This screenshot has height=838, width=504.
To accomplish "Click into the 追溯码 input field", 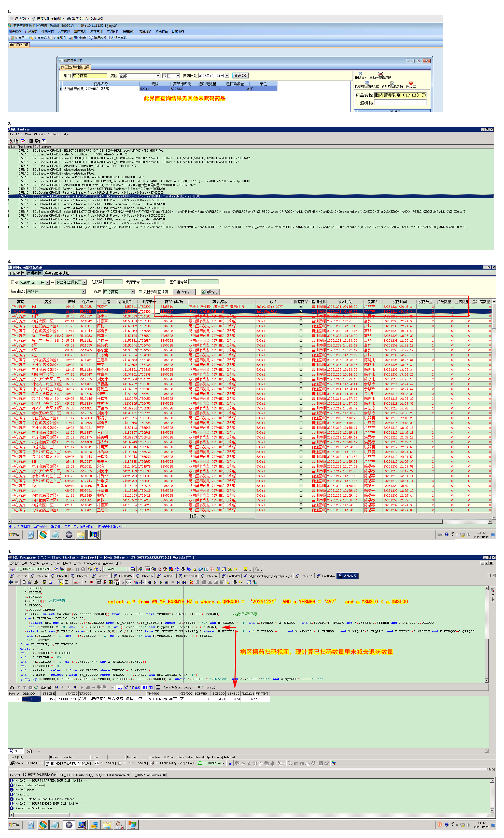I will (400, 103).
